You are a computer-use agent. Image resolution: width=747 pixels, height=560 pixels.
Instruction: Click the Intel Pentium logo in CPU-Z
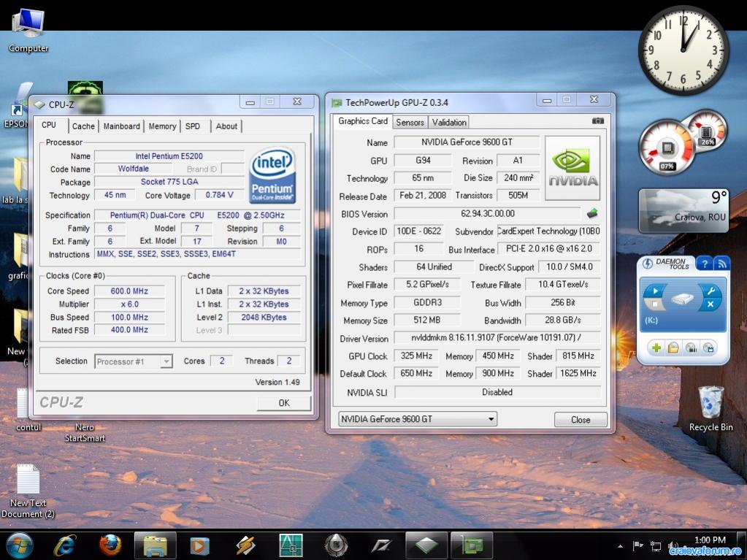click(272, 175)
